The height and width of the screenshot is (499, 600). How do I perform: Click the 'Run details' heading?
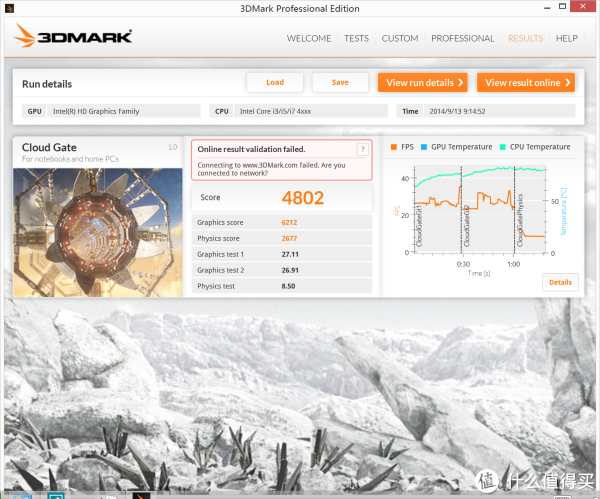click(x=47, y=84)
